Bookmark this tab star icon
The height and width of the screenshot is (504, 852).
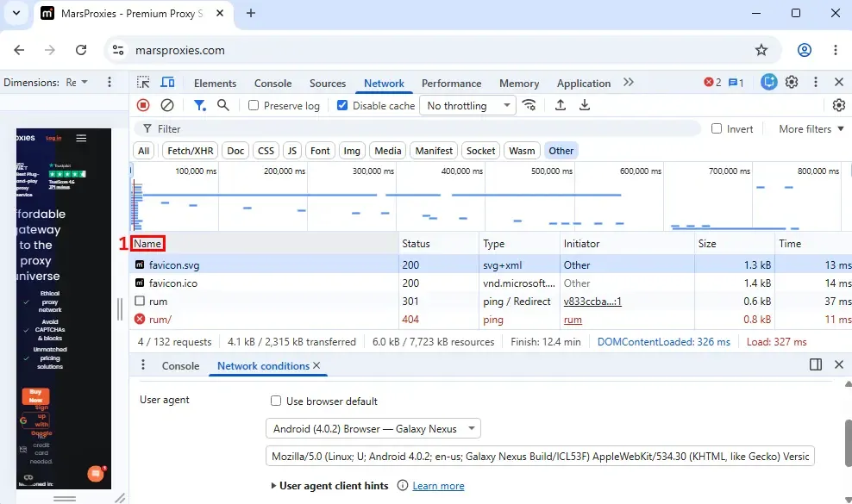[761, 50]
